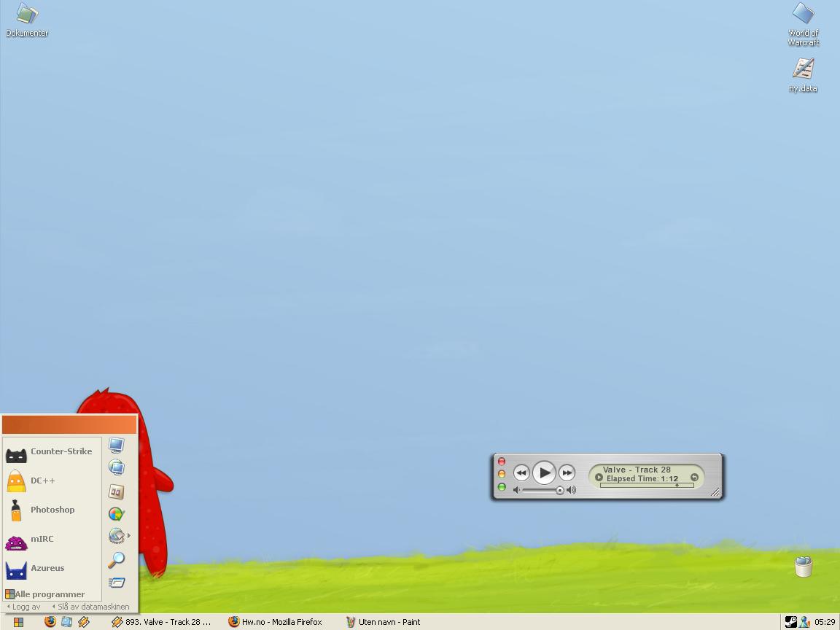Switch to the 893. Valve - Track 28 taskbar window
Image resolution: width=840 pixels, height=630 pixels.
point(162,622)
